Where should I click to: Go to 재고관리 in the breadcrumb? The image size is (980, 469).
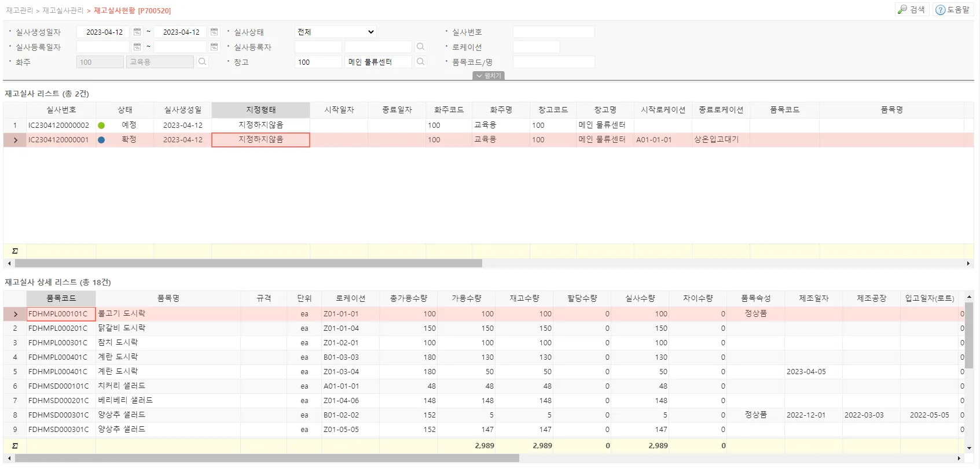pyautogui.click(x=19, y=10)
